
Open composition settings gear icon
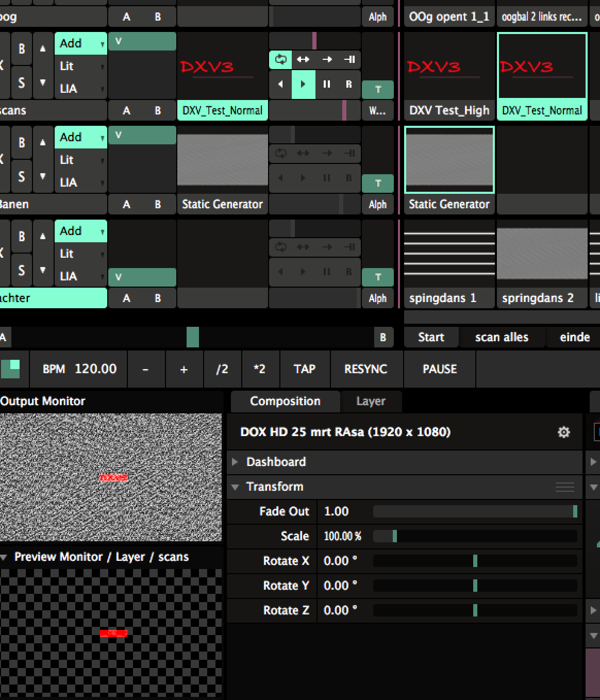(x=564, y=432)
